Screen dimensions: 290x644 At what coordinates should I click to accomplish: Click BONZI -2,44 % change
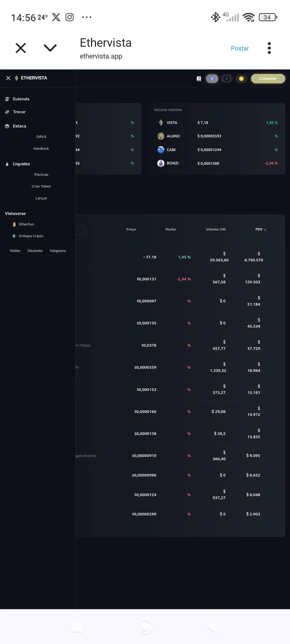(271, 163)
